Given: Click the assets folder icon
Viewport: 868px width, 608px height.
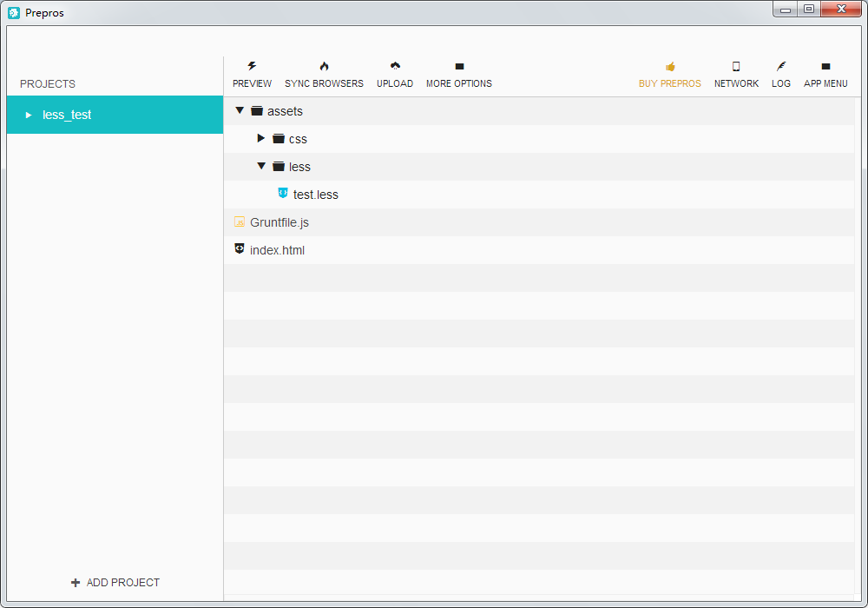Looking at the screenshot, I should pos(257,111).
